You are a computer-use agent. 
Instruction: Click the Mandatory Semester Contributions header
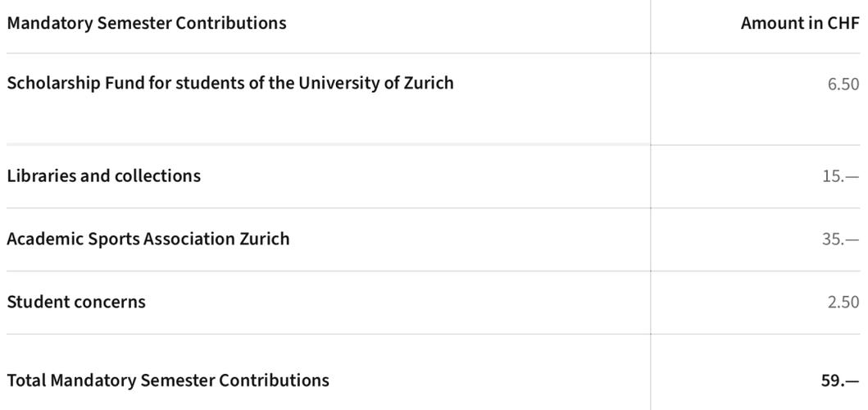[x=147, y=23]
